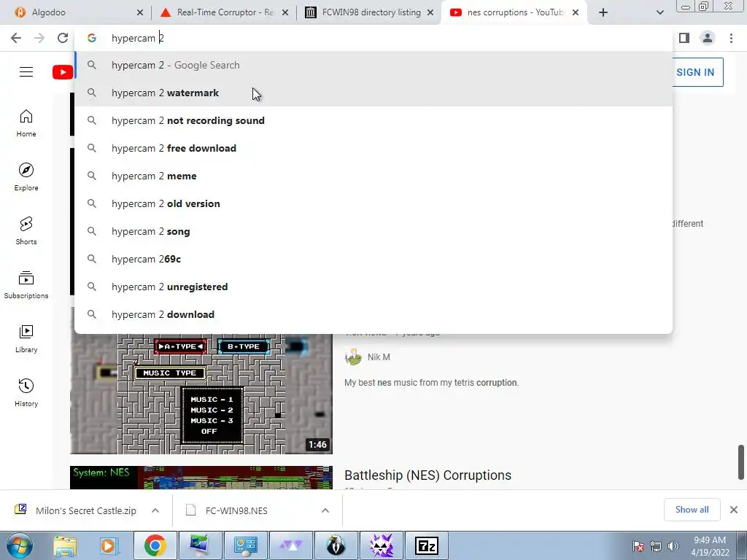Close the Algodoo tab
Image resolution: width=747 pixels, height=560 pixels.
140,12
